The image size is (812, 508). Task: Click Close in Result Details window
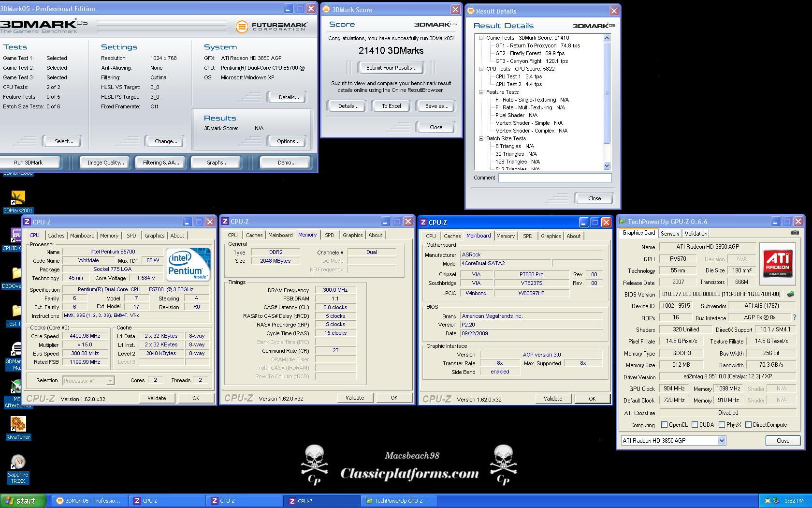point(594,198)
